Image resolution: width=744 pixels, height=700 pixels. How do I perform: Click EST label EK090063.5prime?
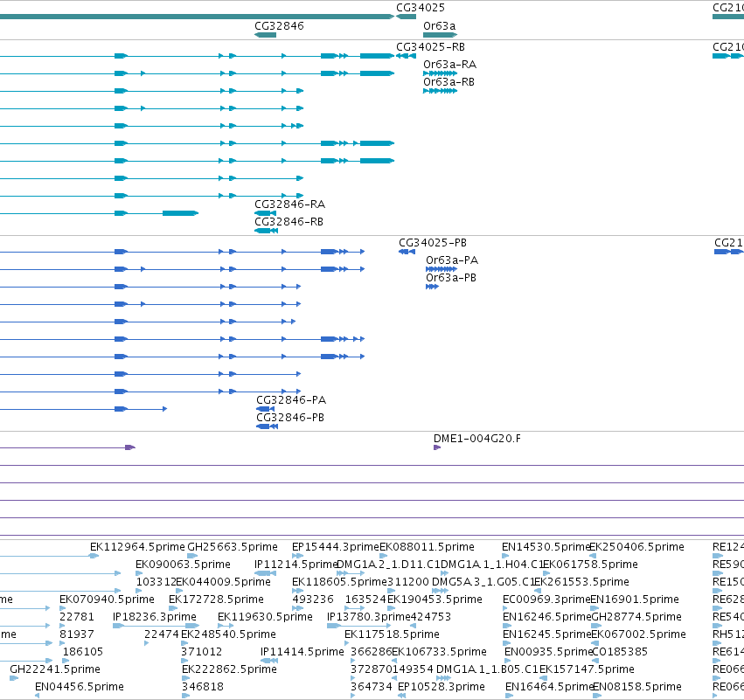[x=183, y=565]
